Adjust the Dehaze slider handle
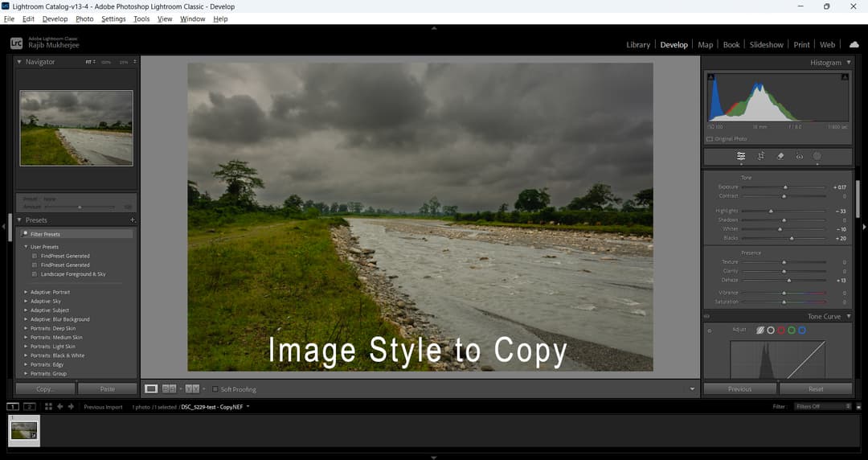Viewport: 868px width, 460px height. 789,281
